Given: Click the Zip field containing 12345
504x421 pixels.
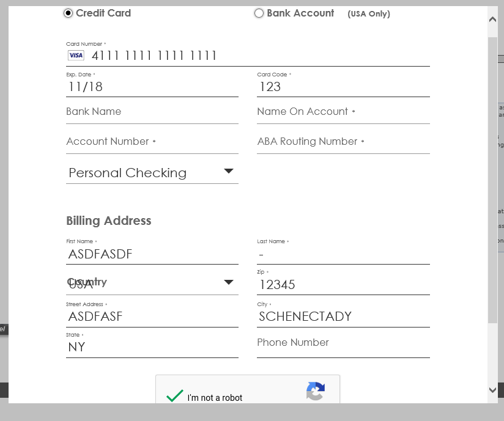Looking at the screenshot, I should (343, 284).
